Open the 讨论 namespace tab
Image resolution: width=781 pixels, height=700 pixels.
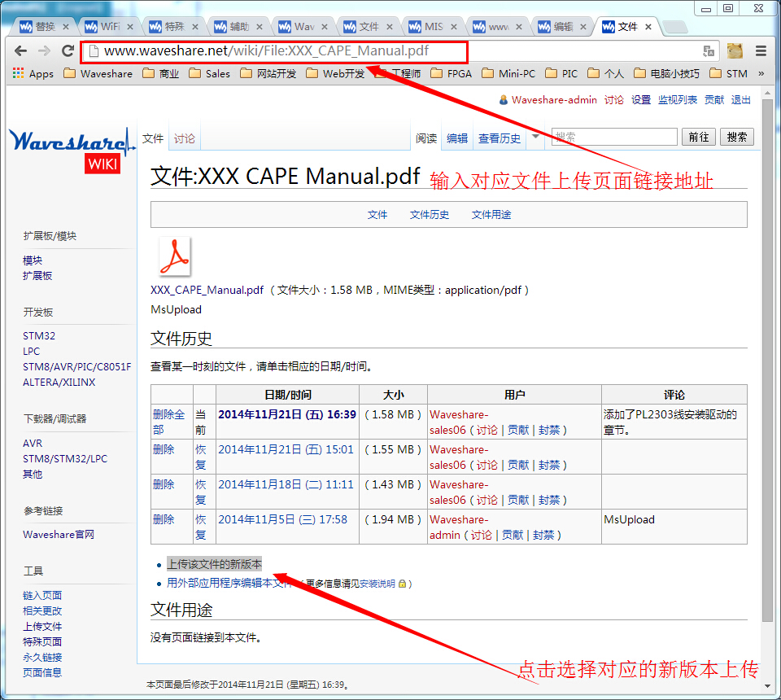(x=185, y=138)
